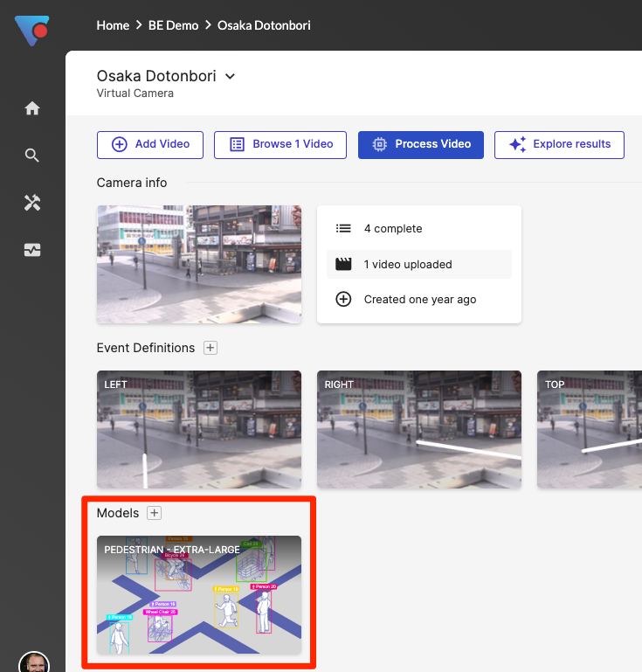Click the Explore results button
This screenshot has width=642, height=672.
[x=559, y=144]
